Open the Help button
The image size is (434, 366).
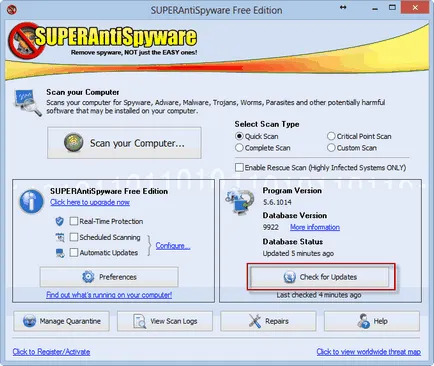pos(372,321)
